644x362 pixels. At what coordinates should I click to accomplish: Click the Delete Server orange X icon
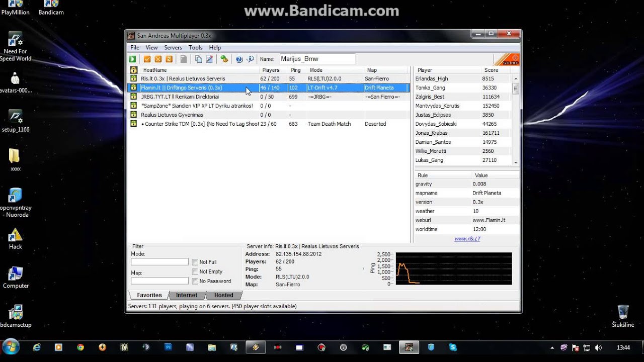click(x=158, y=59)
